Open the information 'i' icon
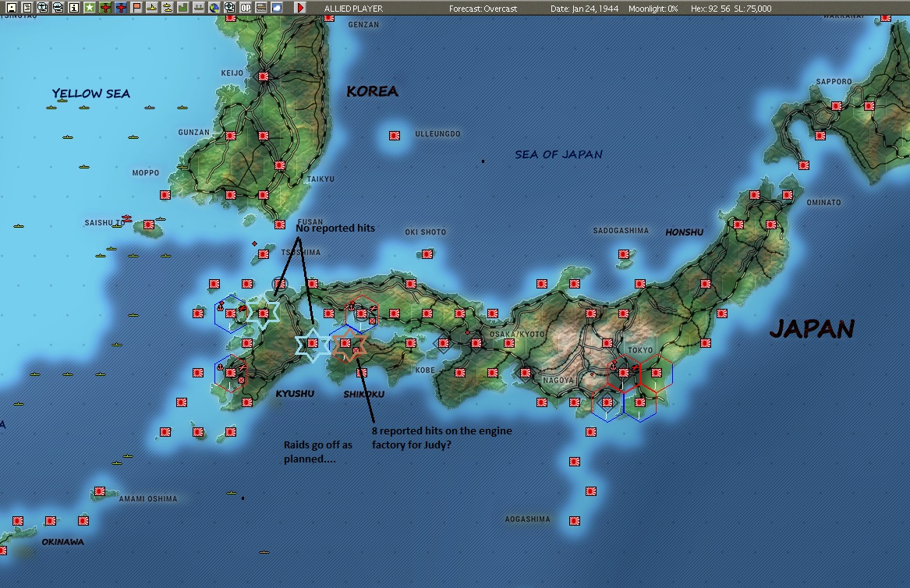The width and height of the screenshot is (910, 588). 74,8
